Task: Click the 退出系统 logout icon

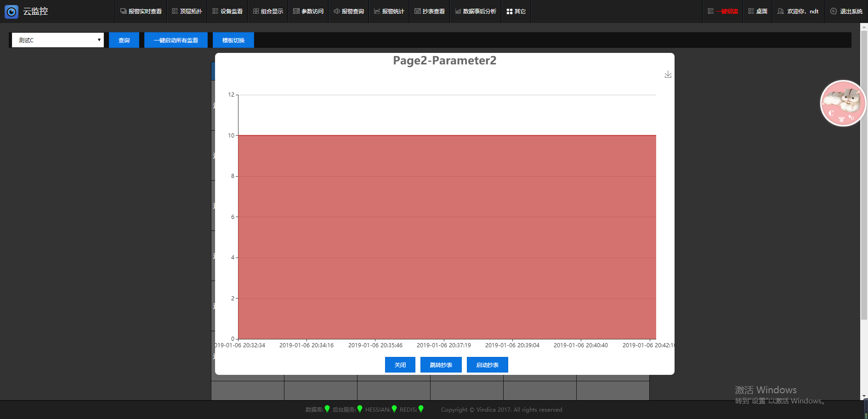Action: pyautogui.click(x=833, y=11)
